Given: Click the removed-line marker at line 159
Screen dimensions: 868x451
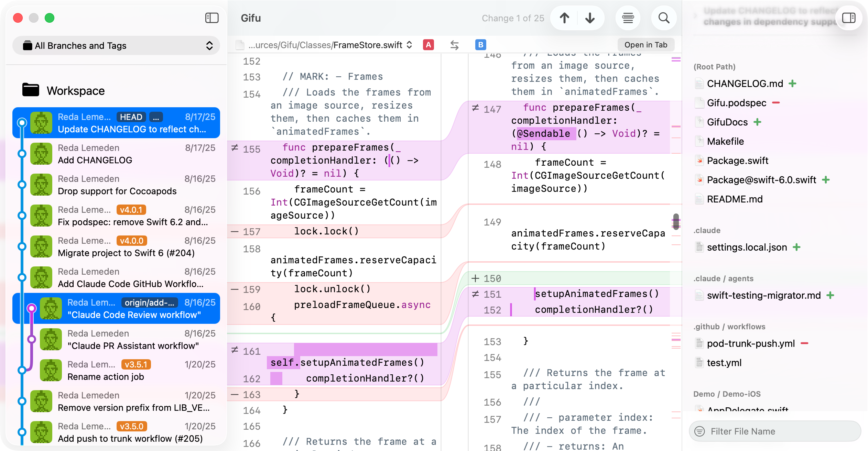Looking at the screenshot, I should (x=235, y=289).
